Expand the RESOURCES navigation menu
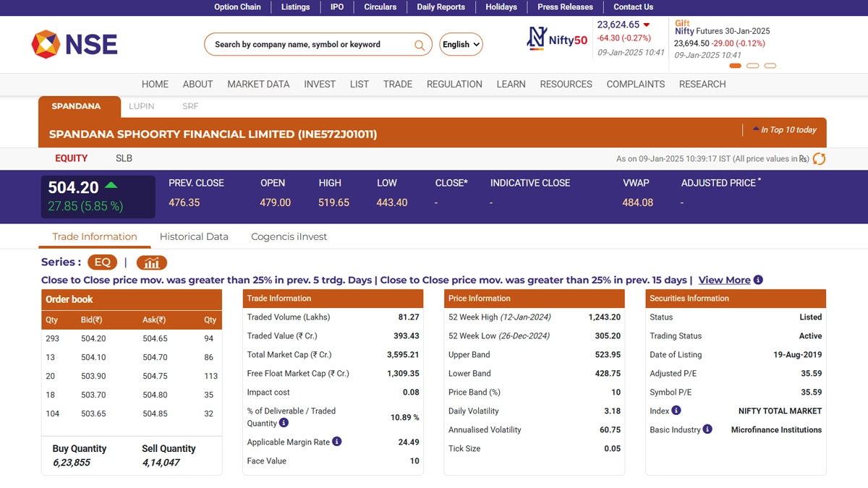Screen dimensions: 868x488 [x=566, y=84]
